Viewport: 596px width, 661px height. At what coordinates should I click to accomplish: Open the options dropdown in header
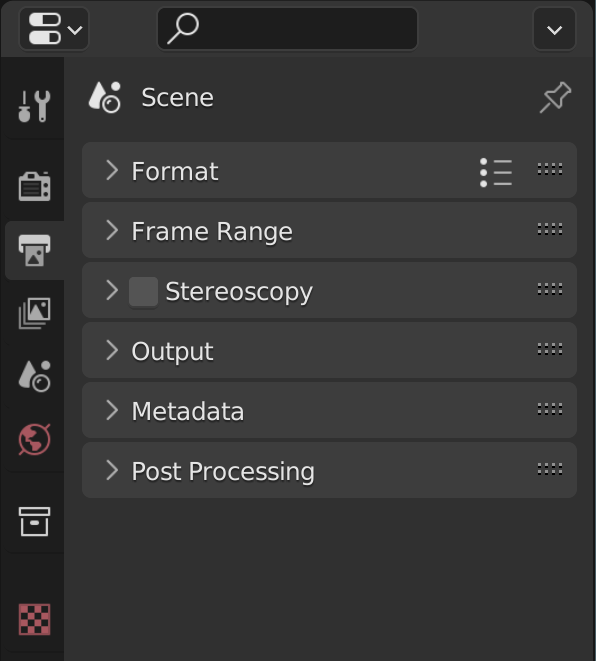554,29
